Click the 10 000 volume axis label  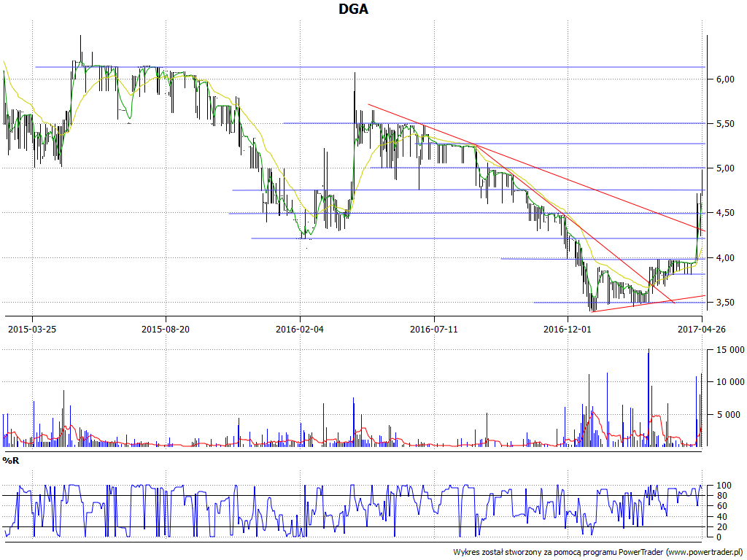pos(729,382)
